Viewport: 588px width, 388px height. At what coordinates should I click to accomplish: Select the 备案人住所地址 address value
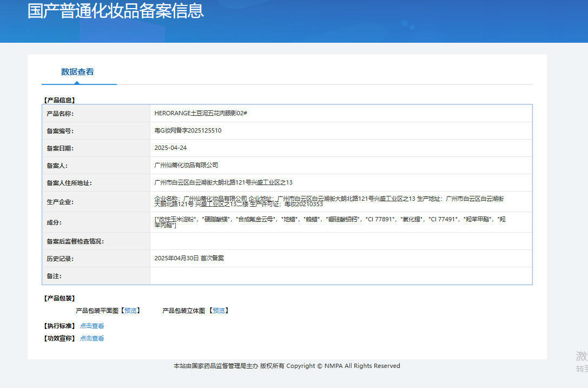point(223,182)
